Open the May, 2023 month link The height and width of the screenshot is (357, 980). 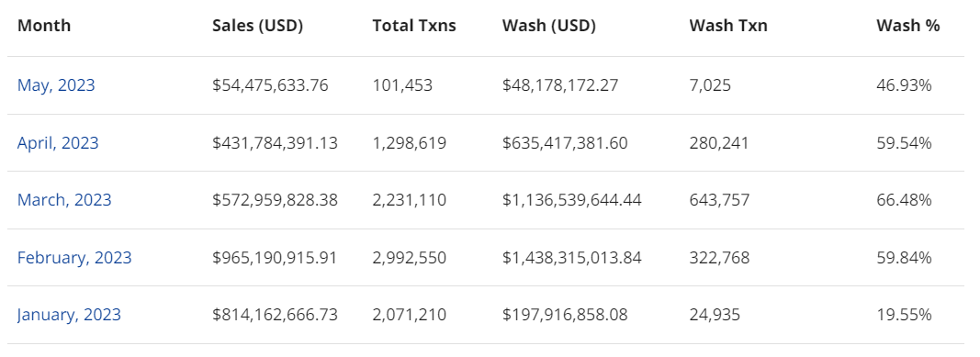[56, 85]
